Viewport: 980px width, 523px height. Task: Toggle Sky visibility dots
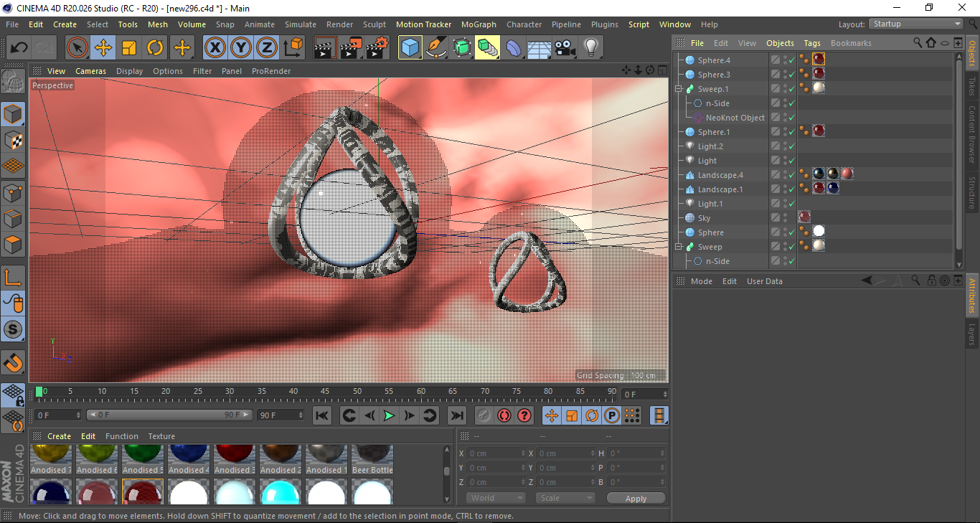pos(784,218)
